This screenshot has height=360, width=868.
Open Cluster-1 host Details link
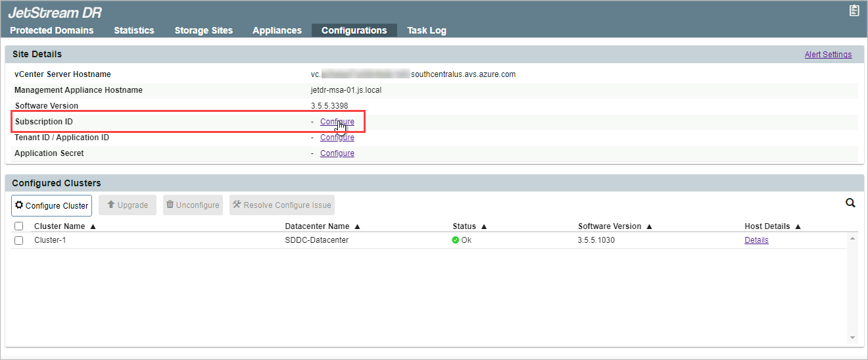click(756, 240)
